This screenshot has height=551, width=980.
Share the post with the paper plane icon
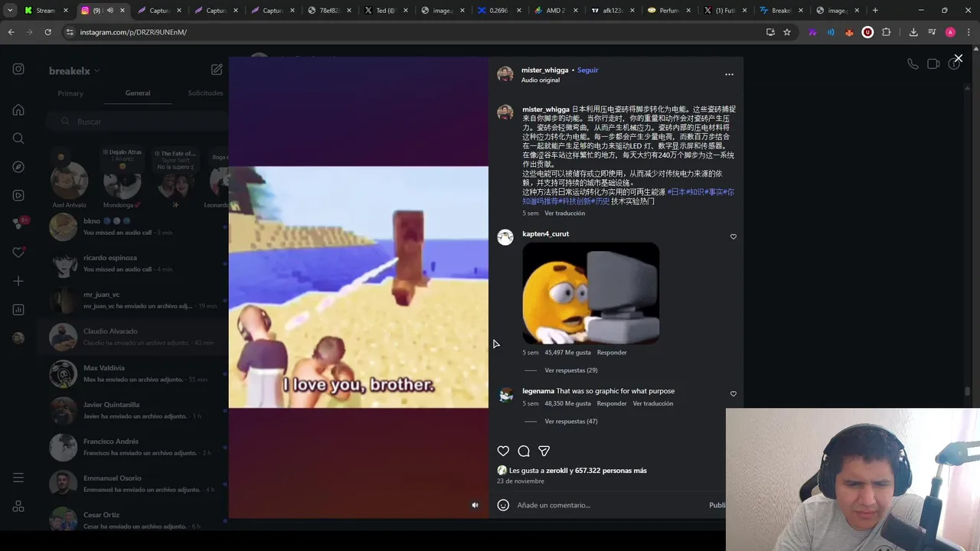coord(544,452)
